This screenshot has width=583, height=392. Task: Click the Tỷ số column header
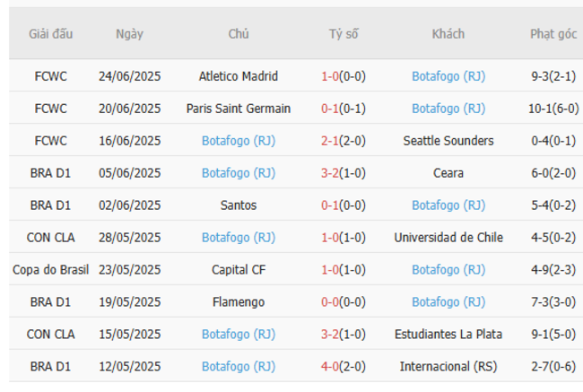point(343,34)
